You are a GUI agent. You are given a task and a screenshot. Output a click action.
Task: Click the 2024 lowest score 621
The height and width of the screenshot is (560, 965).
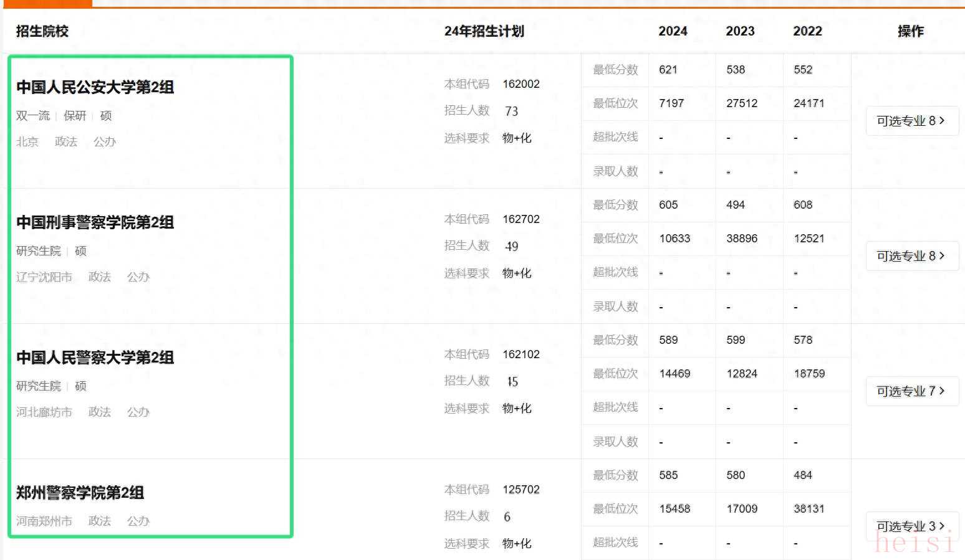[668, 70]
